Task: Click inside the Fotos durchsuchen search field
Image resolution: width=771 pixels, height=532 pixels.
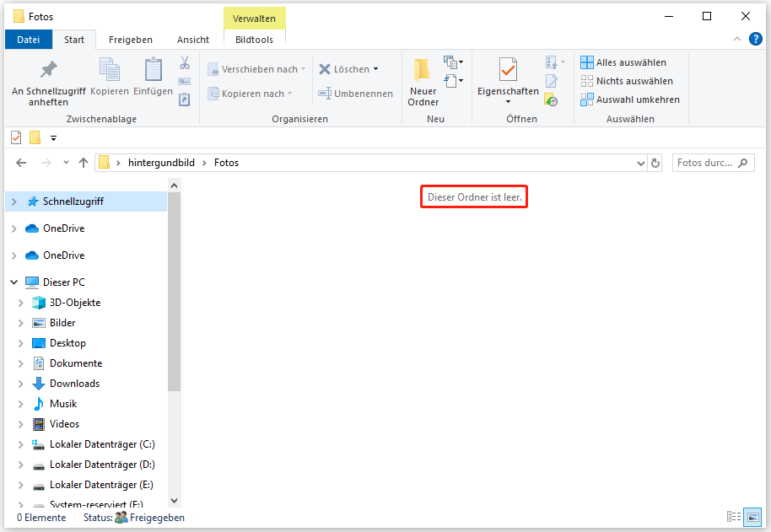Action: coord(709,162)
